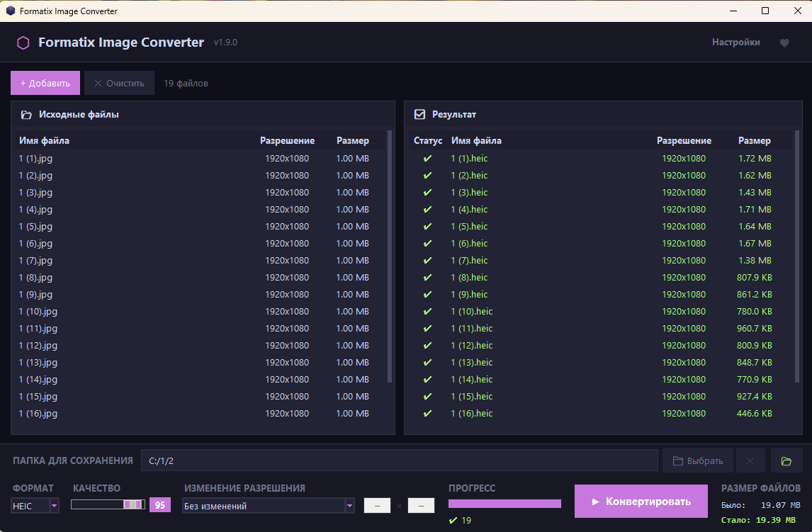Maximize the Formatix window
Image resolution: width=812 pixels, height=532 pixels.
765,11
